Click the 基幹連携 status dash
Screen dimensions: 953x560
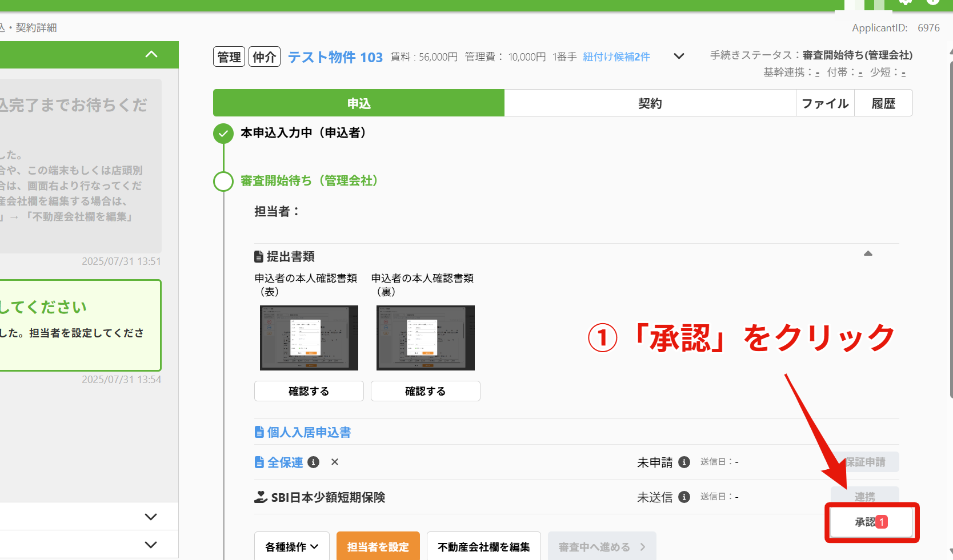[818, 72]
